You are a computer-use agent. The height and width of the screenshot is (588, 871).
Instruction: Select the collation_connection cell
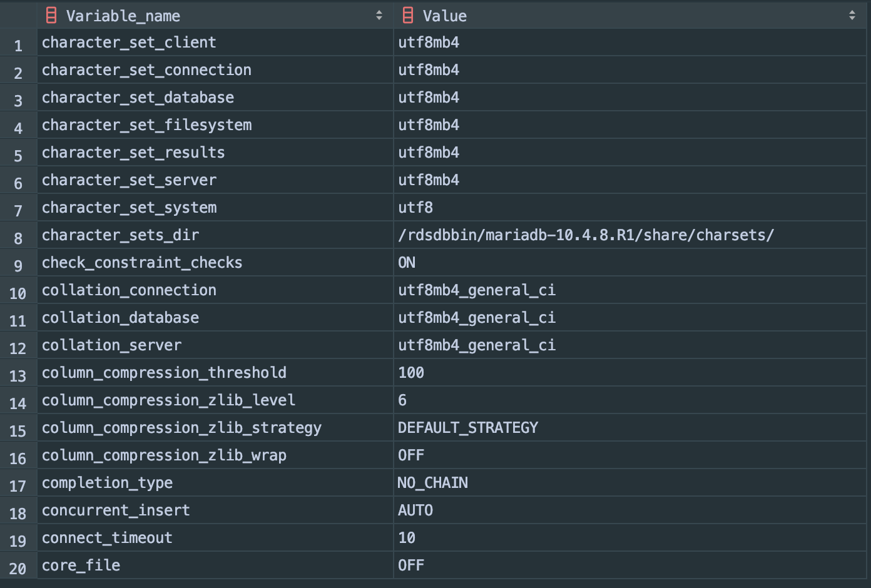point(215,290)
